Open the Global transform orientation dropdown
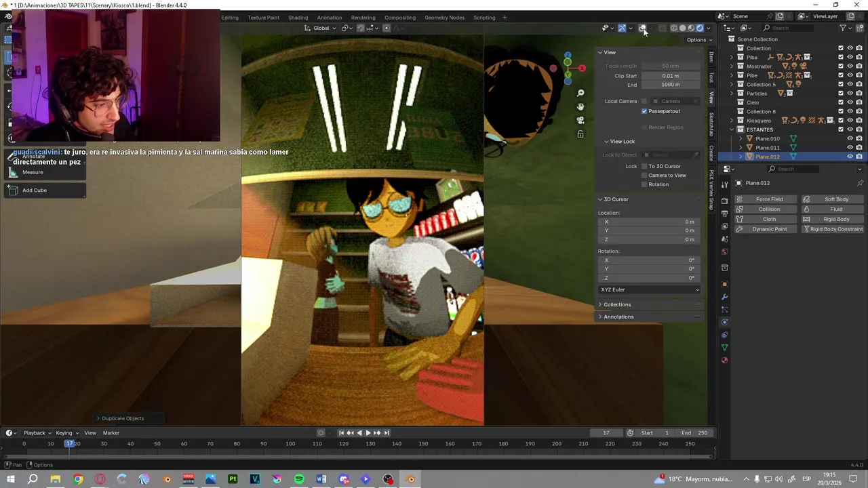 (320, 28)
